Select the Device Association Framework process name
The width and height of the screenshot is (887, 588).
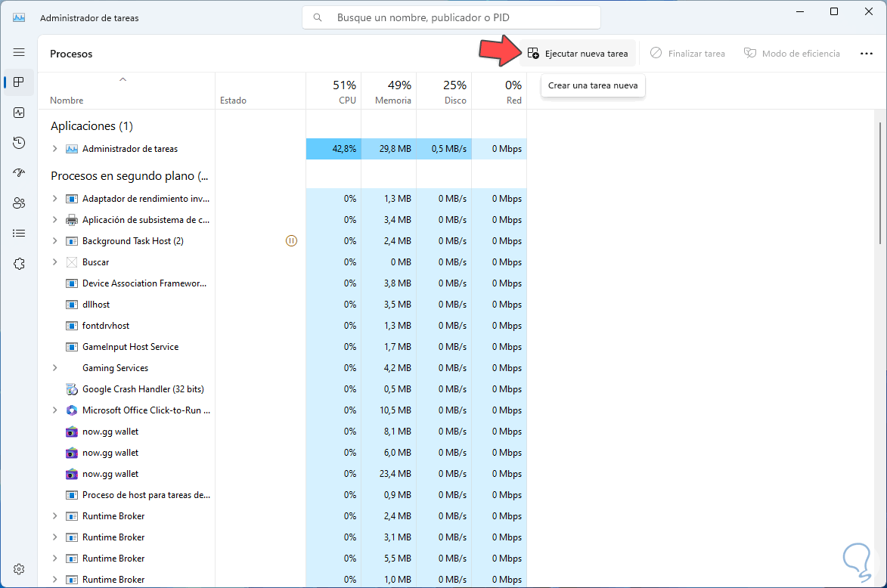(144, 283)
